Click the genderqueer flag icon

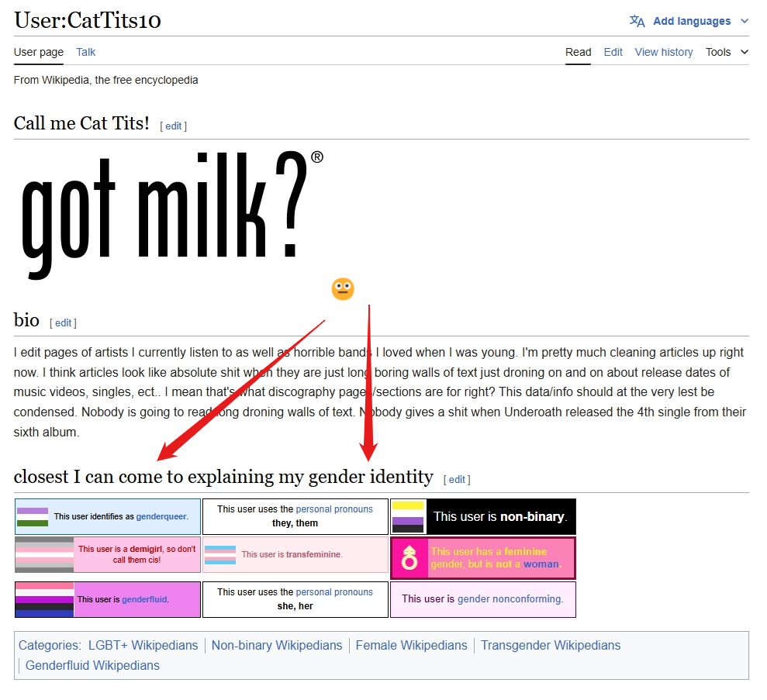click(x=33, y=517)
